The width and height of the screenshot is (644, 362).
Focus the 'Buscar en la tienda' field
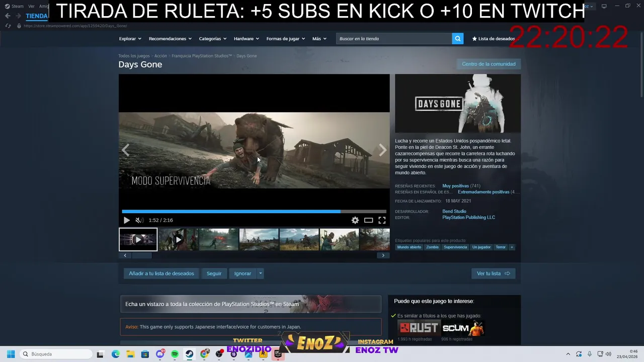click(x=394, y=39)
